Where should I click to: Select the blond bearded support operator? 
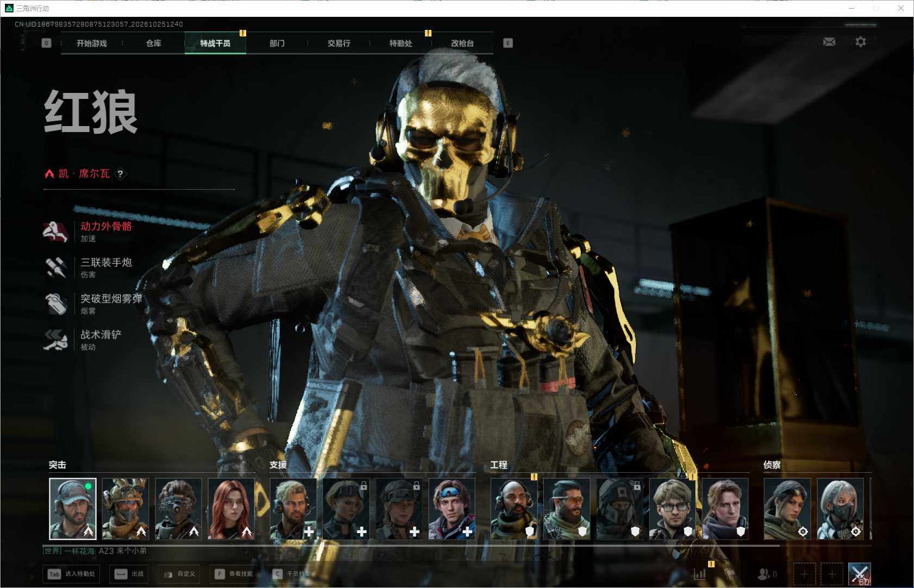click(x=293, y=509)
